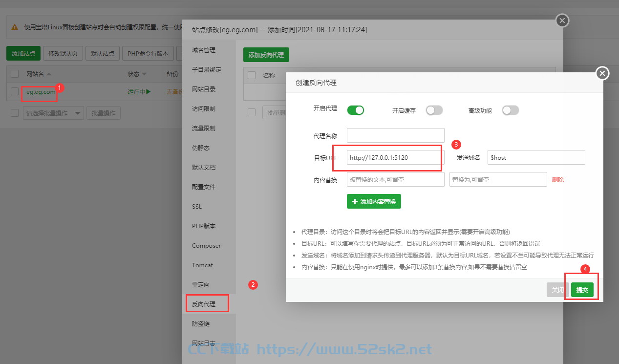Click 备份 column header
The image size is (619, 364).
[x=172, y=74]
